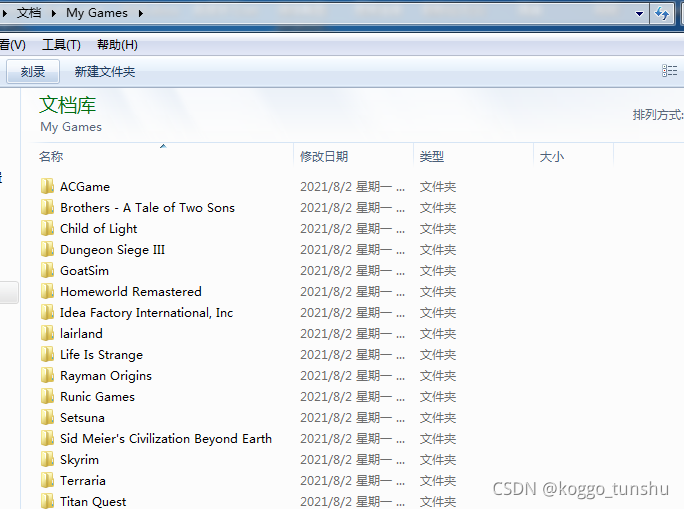
Task: Click the Homeworld Remastered folder icon
Action: [47, 291]
